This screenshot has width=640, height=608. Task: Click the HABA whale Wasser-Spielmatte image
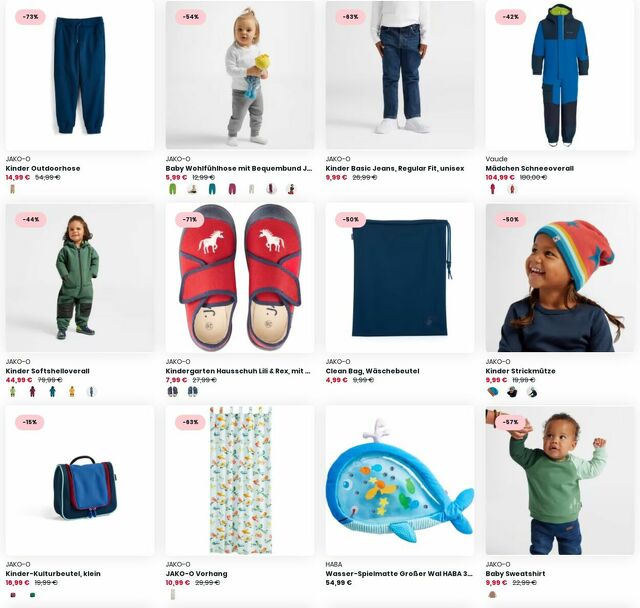[400, 480]
